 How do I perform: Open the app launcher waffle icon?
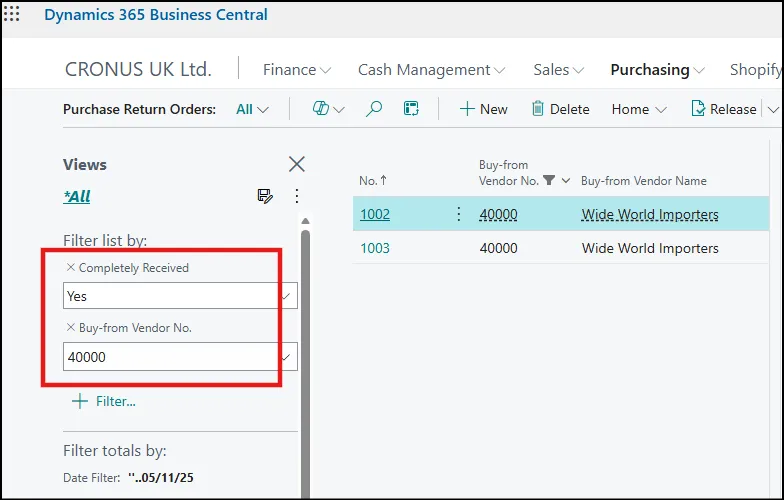point(12,14)
